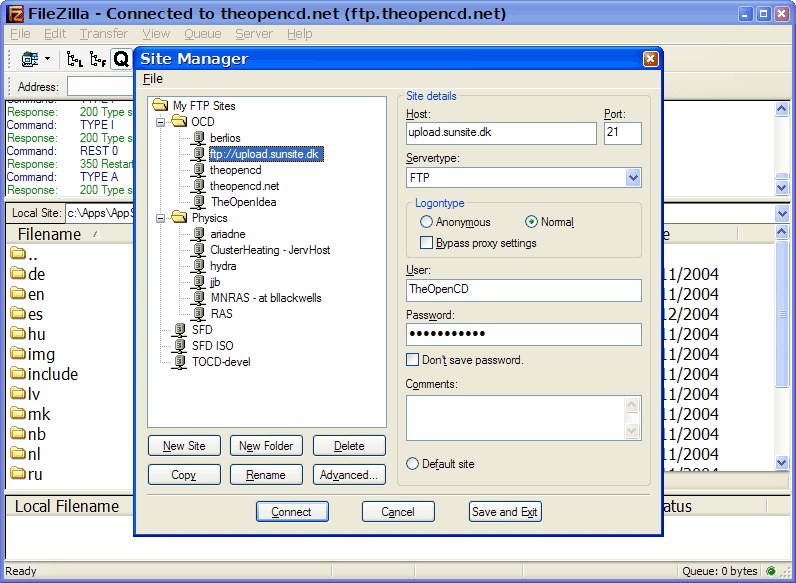Sort by Filename column header
This screenshot has width=796, height=583.
(x=49, y=234)
